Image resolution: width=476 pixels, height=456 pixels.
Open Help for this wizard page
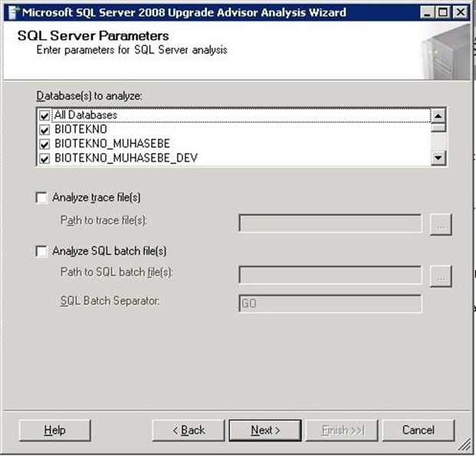coord(54,430)
